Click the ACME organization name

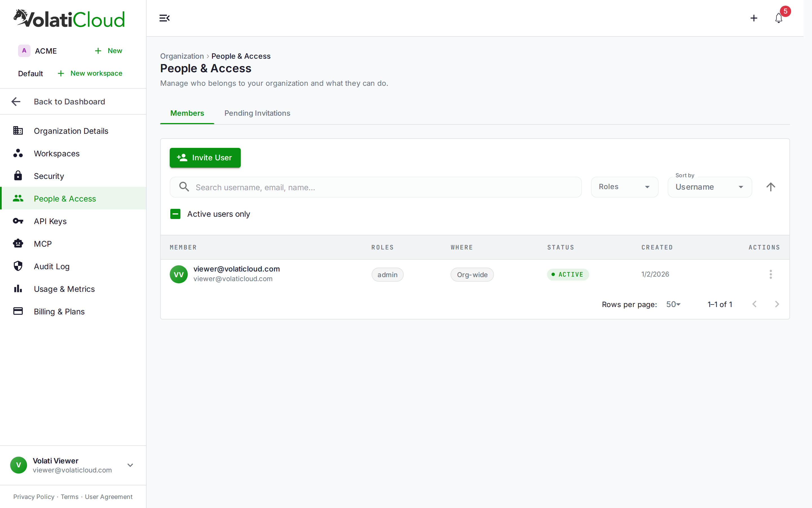pos(46,51)
